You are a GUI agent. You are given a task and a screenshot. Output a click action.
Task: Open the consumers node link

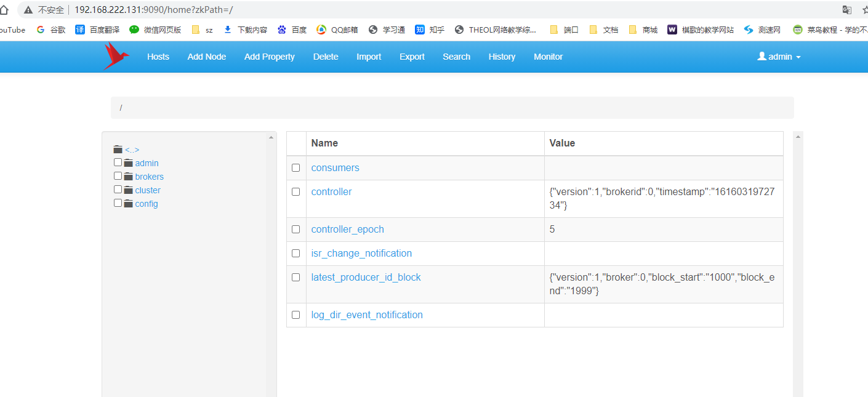click(x=335, y=167)
